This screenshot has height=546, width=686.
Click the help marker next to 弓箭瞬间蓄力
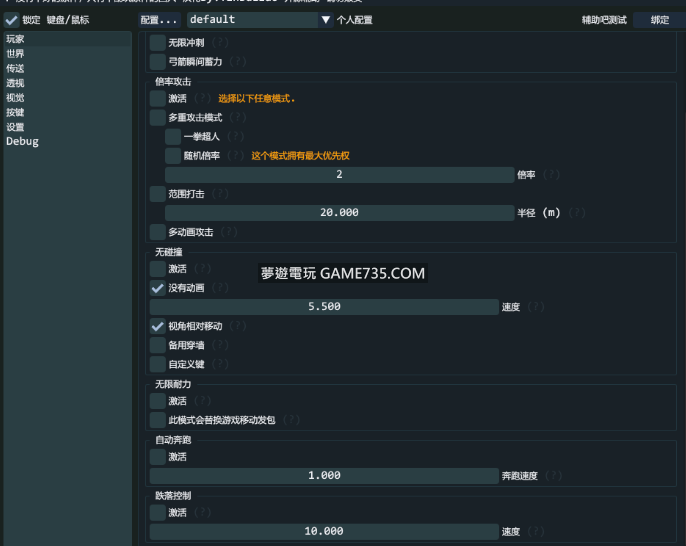[233, 62]
